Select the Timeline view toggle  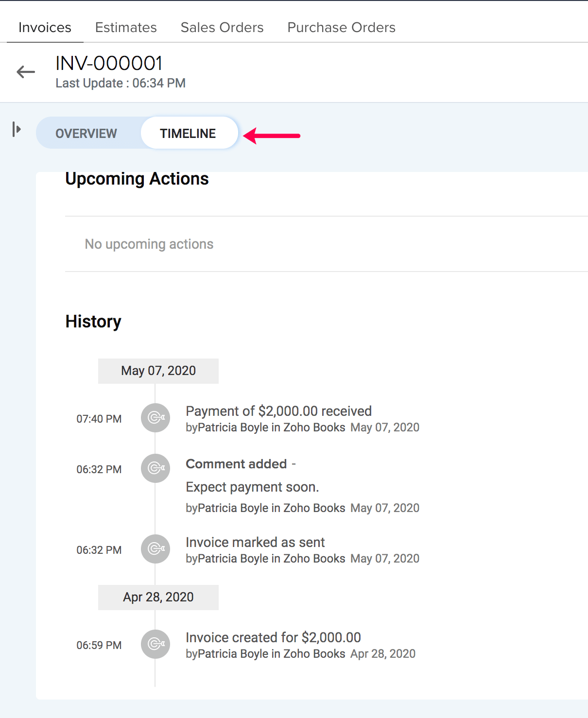click(x=188, y=134)
